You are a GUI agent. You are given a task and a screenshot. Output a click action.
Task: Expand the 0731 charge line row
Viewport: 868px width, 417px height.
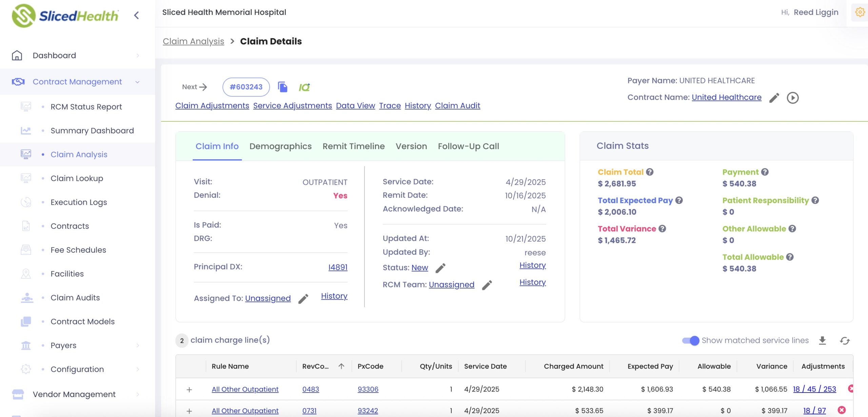(189, 411)
